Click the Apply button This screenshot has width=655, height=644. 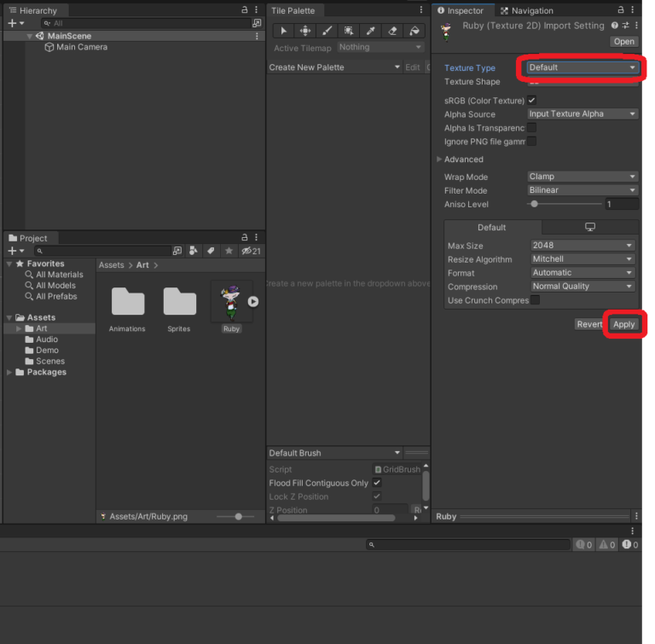click(624, 324)
